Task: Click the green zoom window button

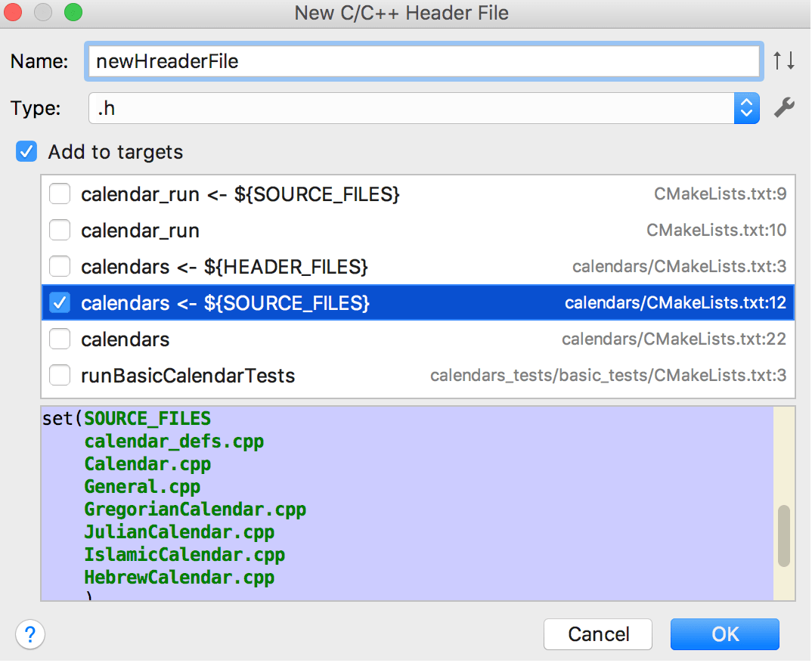Action: (73, 12)
